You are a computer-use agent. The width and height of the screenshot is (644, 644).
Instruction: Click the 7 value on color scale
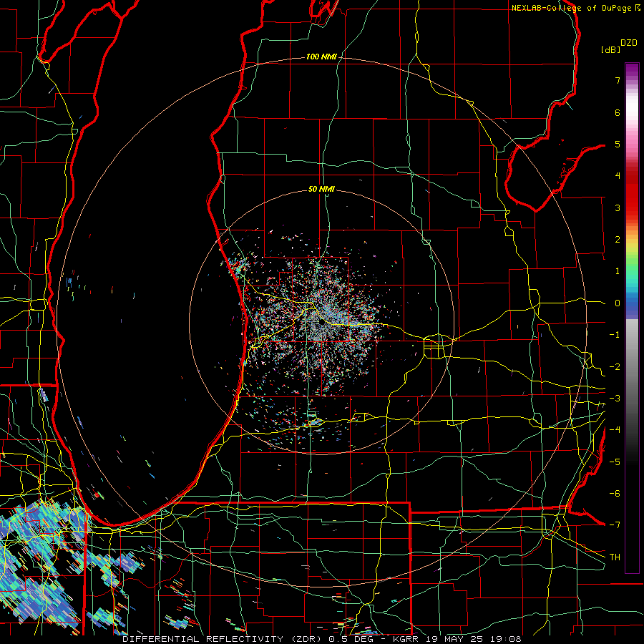618,80
